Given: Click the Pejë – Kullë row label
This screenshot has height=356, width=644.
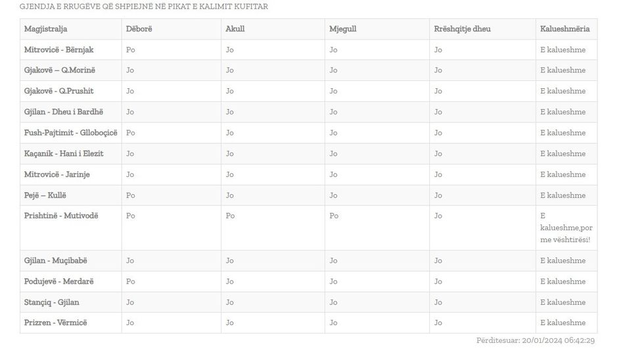Looking at the screenshot, I should (45, 195).
